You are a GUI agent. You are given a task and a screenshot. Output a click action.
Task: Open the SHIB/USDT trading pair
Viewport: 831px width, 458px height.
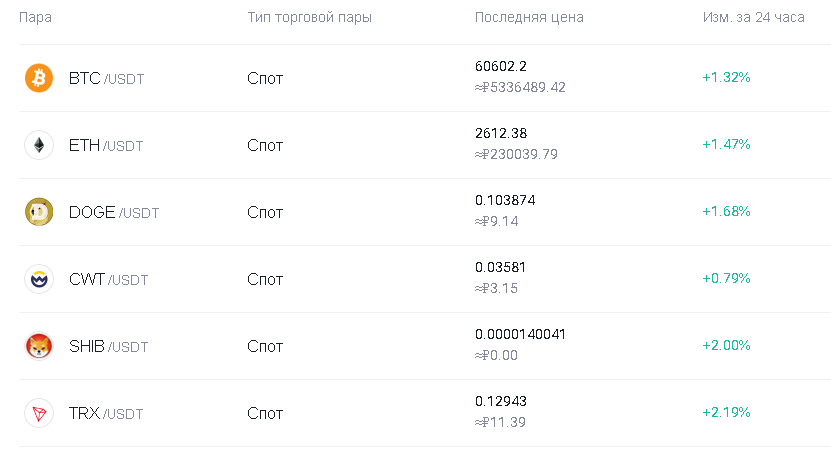click(108, 347)
